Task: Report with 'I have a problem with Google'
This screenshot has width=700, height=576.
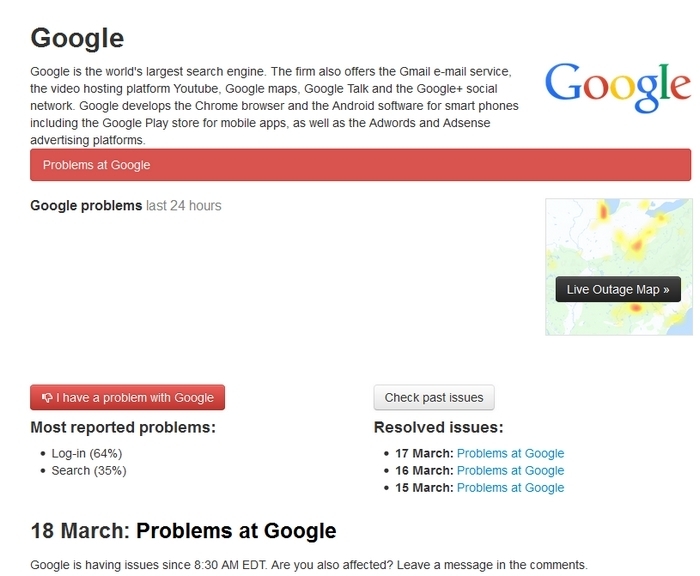Action: coord(128,397)
